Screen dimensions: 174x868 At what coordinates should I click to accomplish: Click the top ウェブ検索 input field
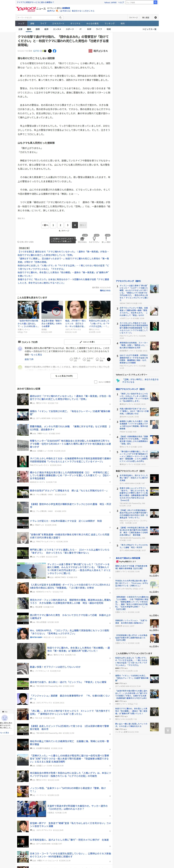(x=139, y=2)
